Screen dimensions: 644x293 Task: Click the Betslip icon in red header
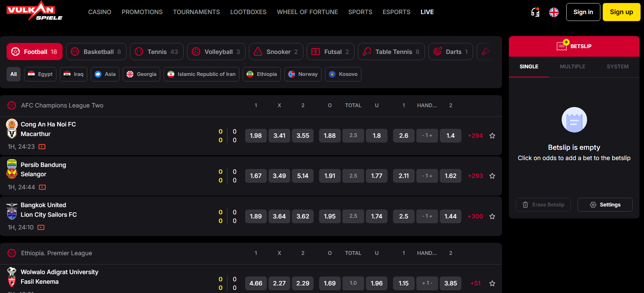561,46
